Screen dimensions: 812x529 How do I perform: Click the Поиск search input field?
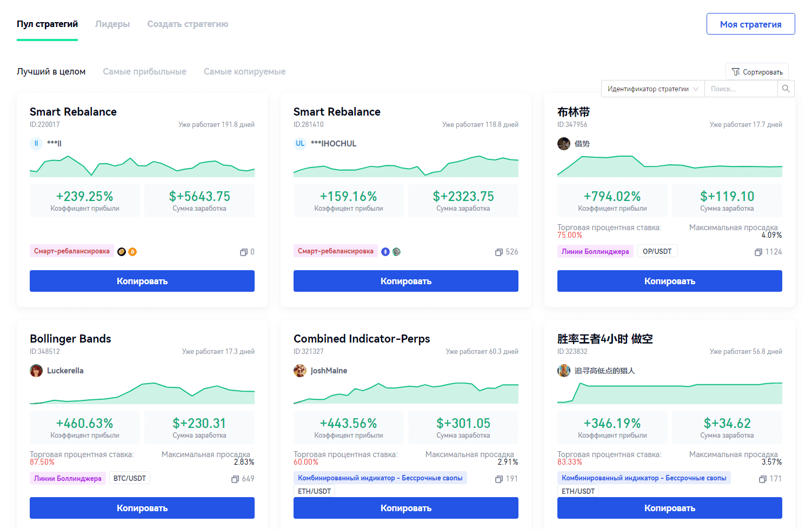(740, 89)
